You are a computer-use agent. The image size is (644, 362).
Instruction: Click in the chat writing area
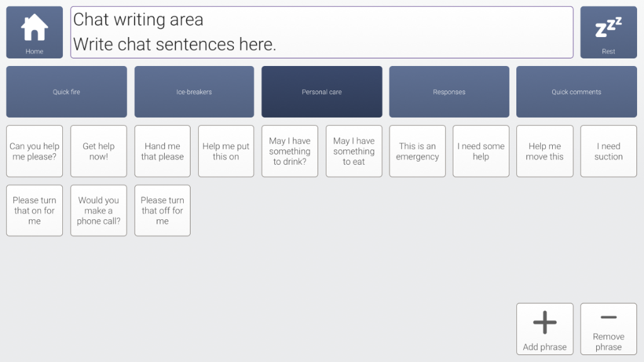(321, 32)
